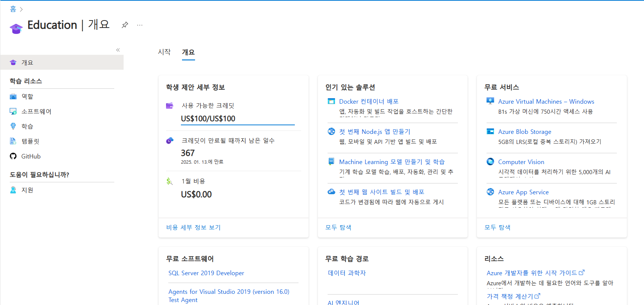Open SQL Server 2019 Developer link
The height and width of the screenshot is (305, 644).
[x=206, y=273]
